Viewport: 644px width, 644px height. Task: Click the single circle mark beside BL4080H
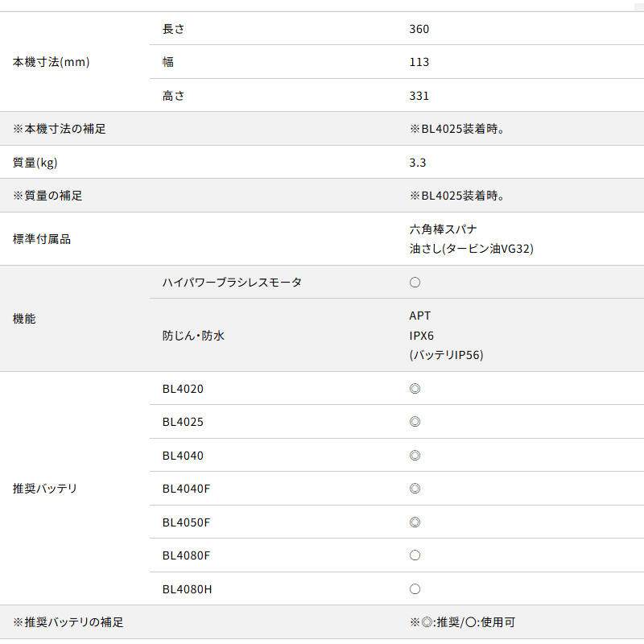[415, 589]
